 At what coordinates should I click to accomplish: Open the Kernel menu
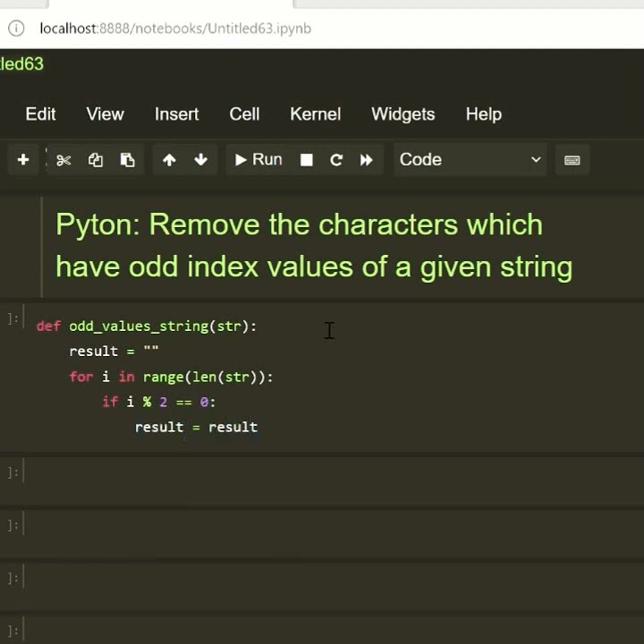pyautogui.click(x=316, y=114)
